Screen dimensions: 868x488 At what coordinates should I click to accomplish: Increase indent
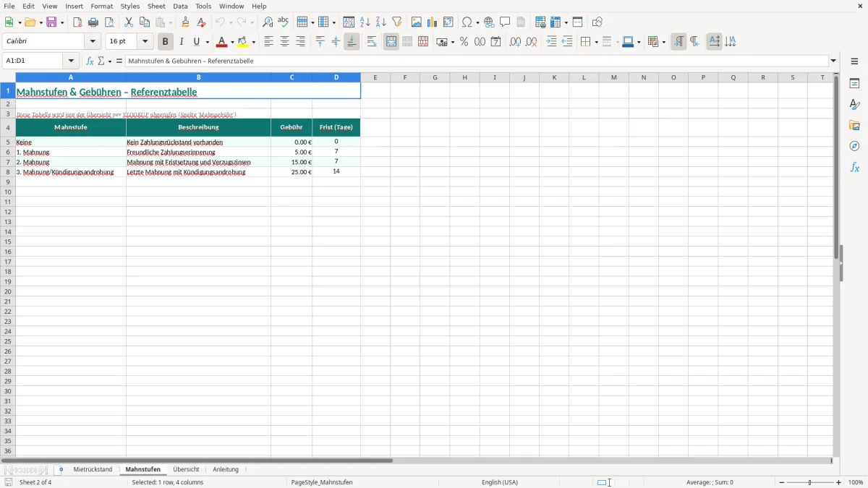click(551, 42)
